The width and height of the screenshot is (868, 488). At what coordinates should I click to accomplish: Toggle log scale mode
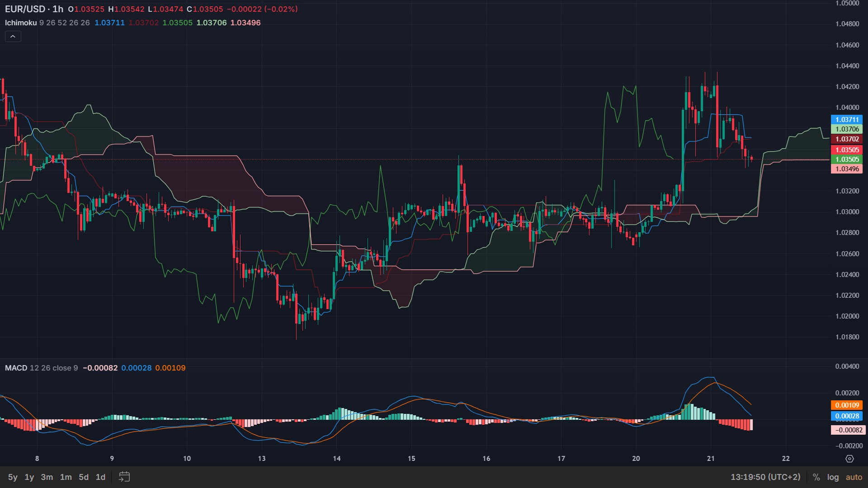tap(833, 477)
